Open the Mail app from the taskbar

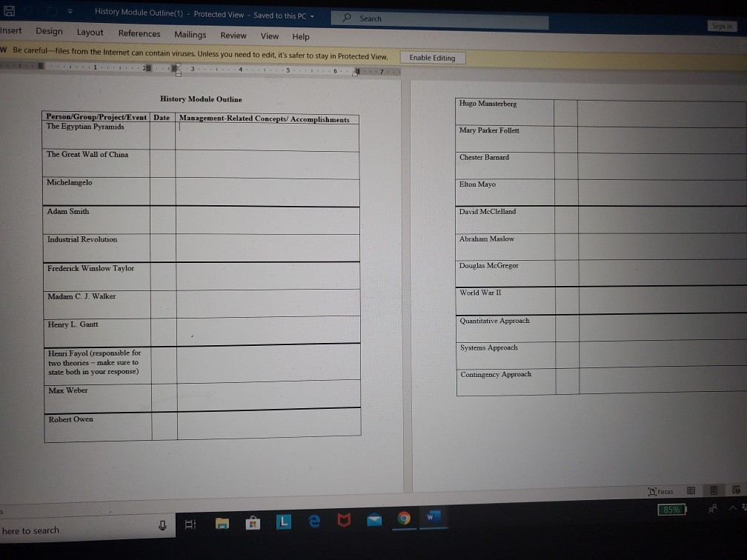(374, 521)
